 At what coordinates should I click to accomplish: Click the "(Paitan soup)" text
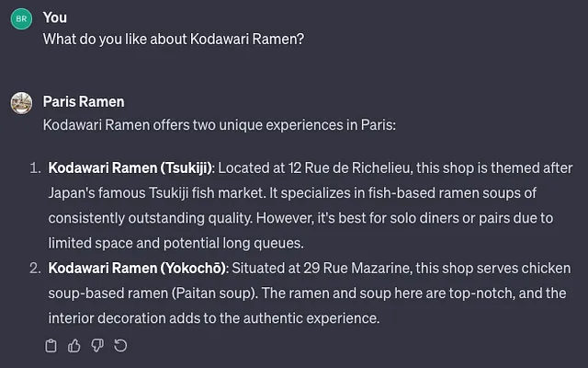(214, 293)
